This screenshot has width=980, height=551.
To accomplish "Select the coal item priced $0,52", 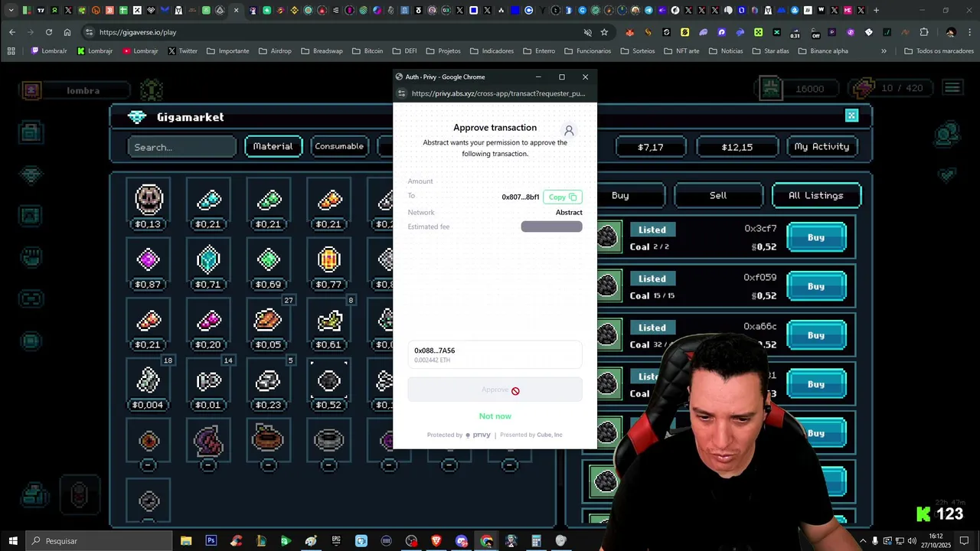I will [x=328, y=382].
